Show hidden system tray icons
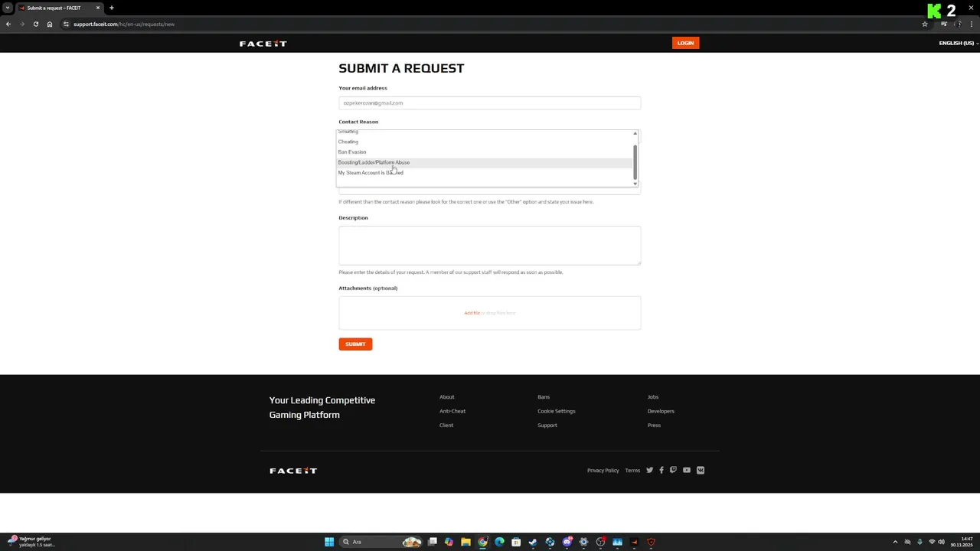This screenshot has height=551, width=980. (x=895, y=542)
